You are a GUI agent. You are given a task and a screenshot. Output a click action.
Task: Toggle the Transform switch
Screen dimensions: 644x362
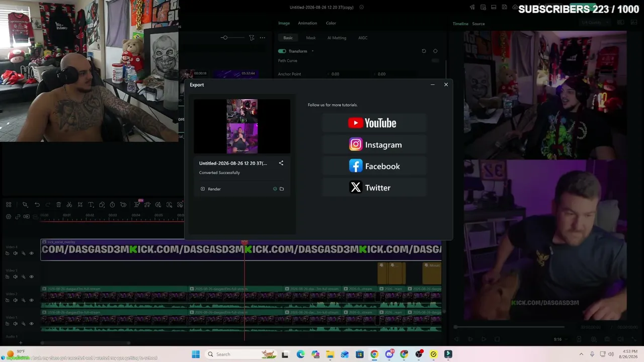coord(282,51)
